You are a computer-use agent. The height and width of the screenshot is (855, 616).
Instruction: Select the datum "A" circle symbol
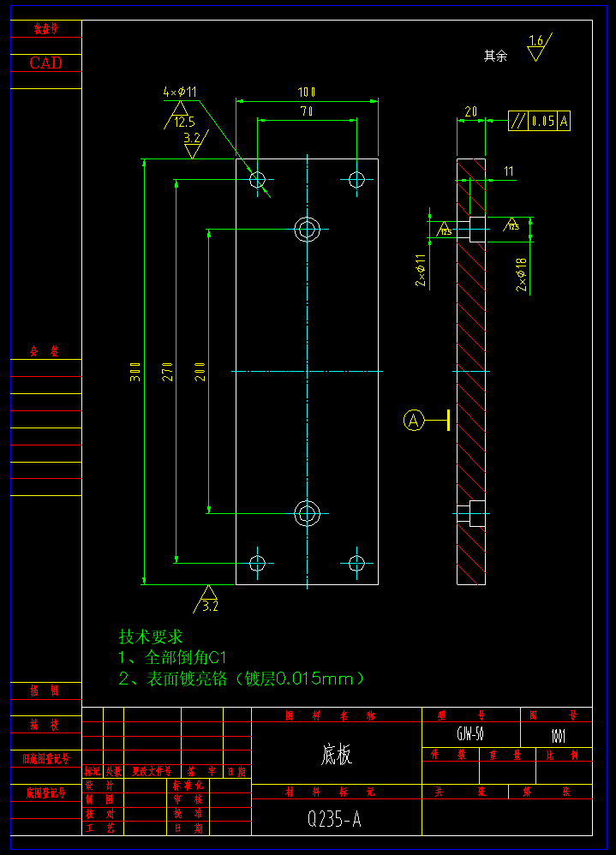(x=414, y=421)
